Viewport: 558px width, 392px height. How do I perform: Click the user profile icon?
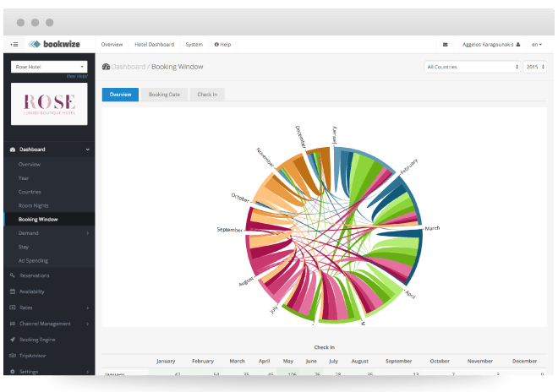click(518, 45)
